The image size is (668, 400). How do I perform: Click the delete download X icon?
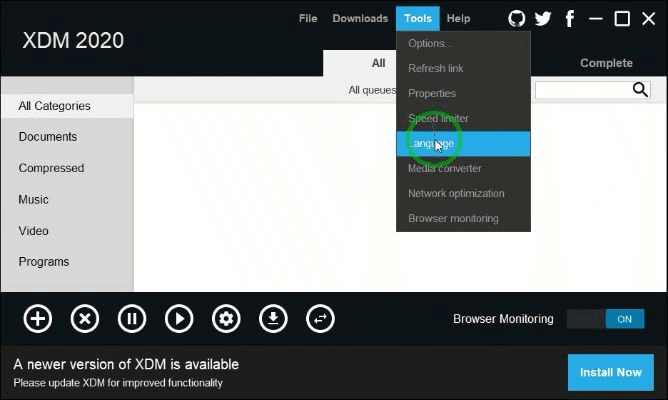[85, 319]
